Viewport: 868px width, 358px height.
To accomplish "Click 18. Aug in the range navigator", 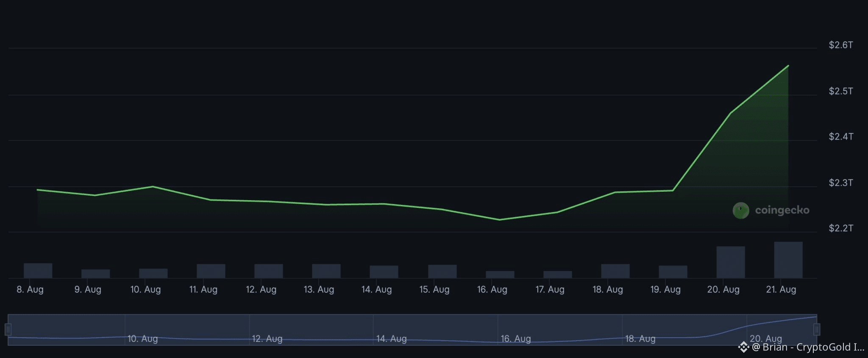I will [640, 339].
